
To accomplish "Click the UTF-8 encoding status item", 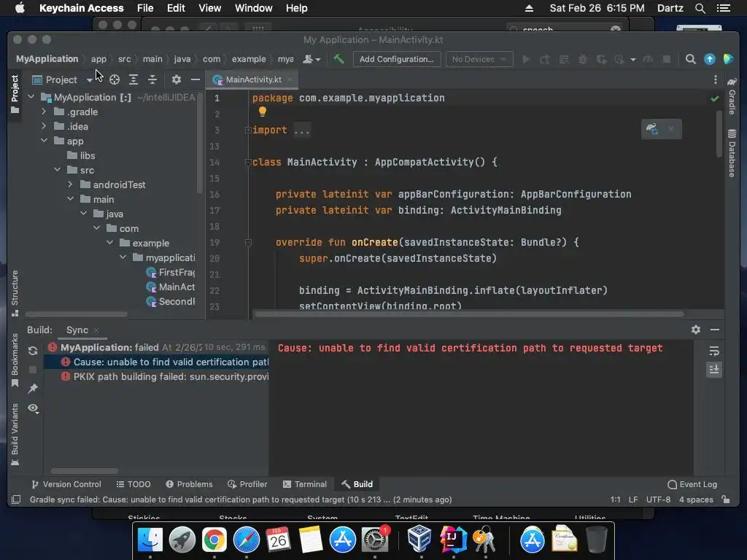I will coord(658,499).
